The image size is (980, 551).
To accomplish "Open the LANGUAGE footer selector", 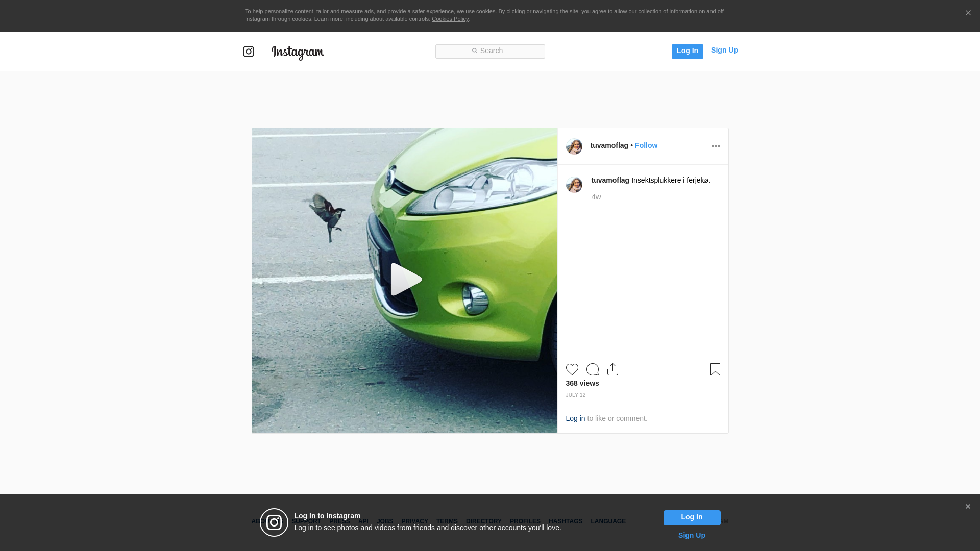I will (x=608, y=521).
